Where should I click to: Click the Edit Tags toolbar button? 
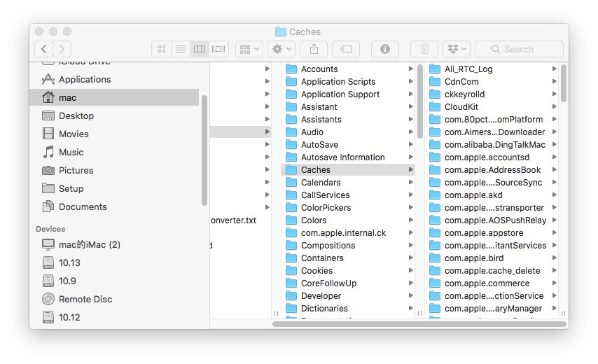pos(347,49)
